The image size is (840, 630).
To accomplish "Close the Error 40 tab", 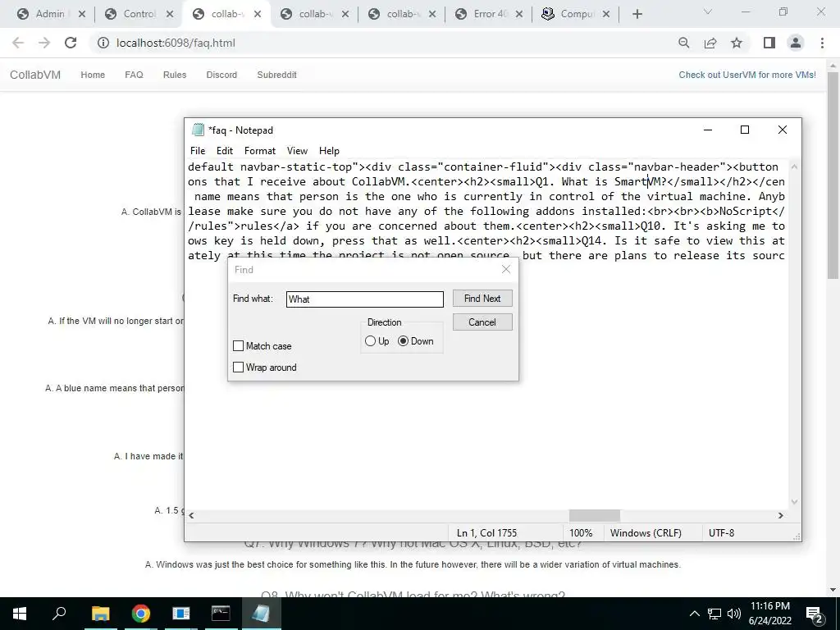I will (x=519, y=15).
